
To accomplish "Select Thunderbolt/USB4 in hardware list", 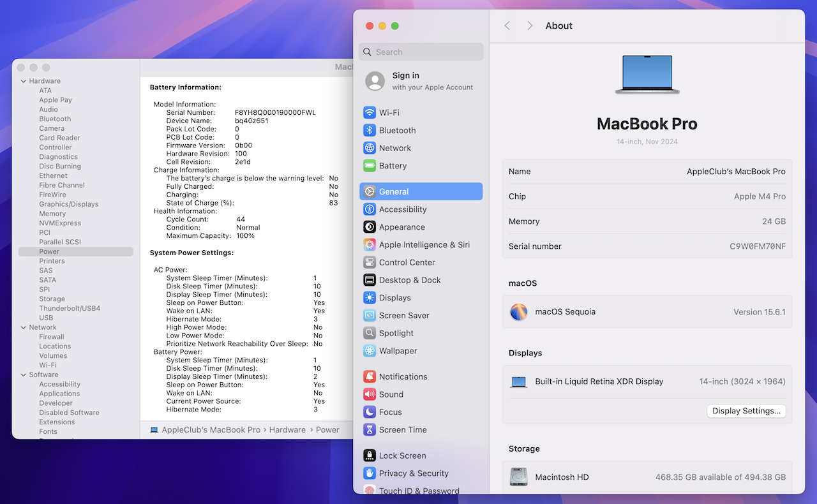I will pyautogui.click(x=70, y=308).
